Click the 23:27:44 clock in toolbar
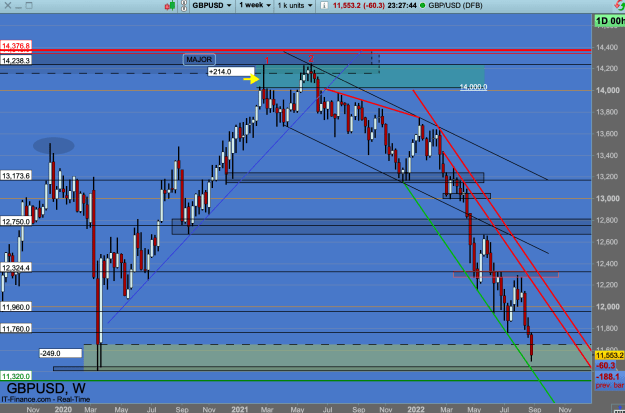Image resolution: width=625 pixels, height=413 pixels. click(402, 6)
